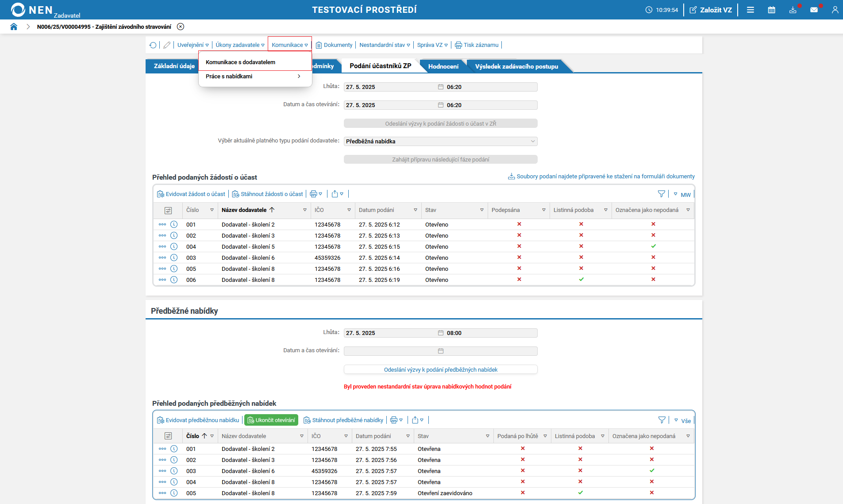Image resolution: width=843 pixels, height=504 pixels.
Task: Open the calendar icon in top bar
Action: click(x=771, y=10)
